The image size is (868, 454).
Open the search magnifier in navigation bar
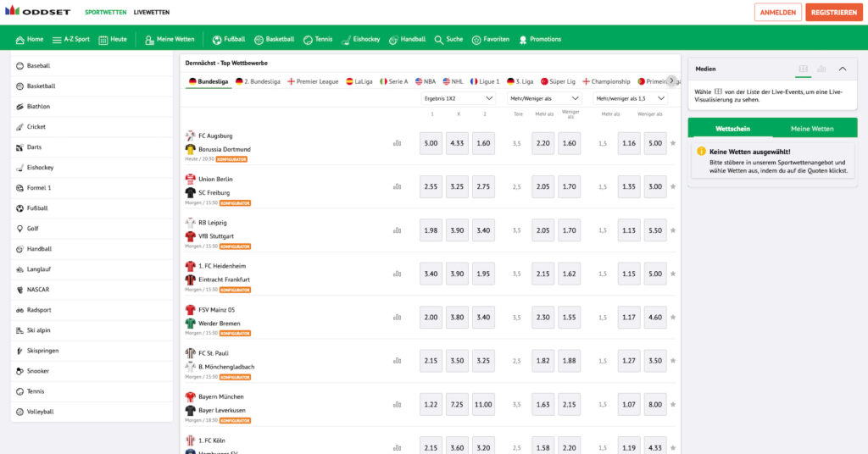[x=438, y=40]
